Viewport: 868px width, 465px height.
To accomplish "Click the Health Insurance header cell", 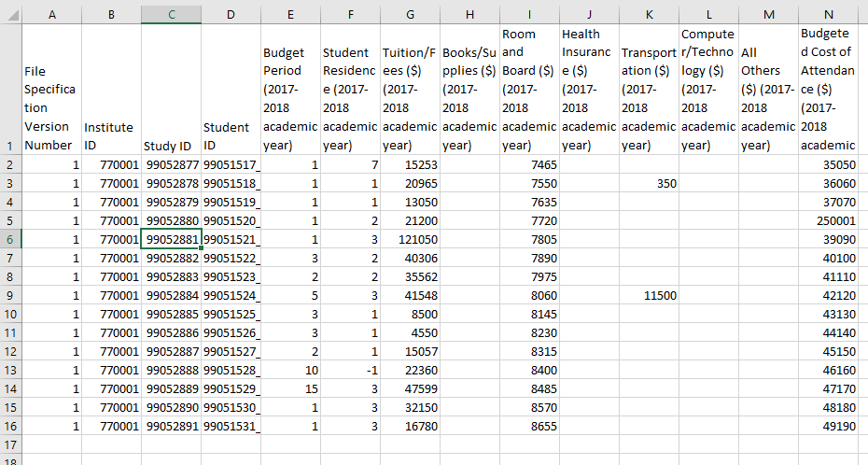I will point(589,90).
